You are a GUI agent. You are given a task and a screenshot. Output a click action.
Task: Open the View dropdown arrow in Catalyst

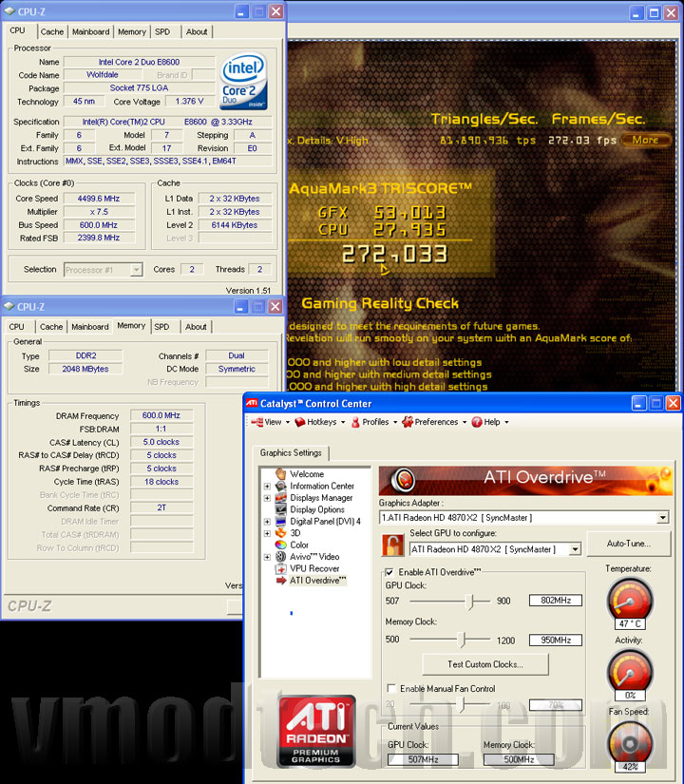click(288, 423)
